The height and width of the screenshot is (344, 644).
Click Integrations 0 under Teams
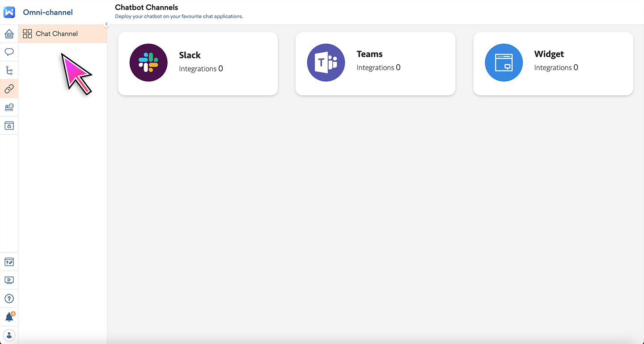(x=378, y=67)
